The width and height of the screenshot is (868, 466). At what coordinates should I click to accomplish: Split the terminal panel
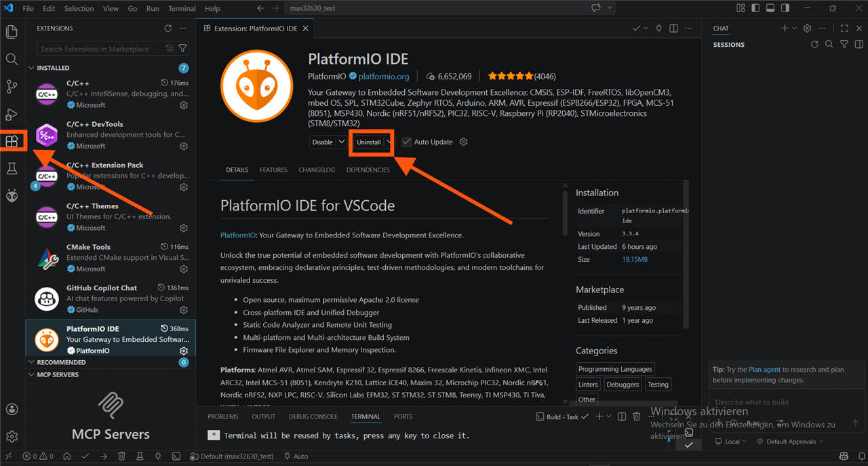click(622, 416)
